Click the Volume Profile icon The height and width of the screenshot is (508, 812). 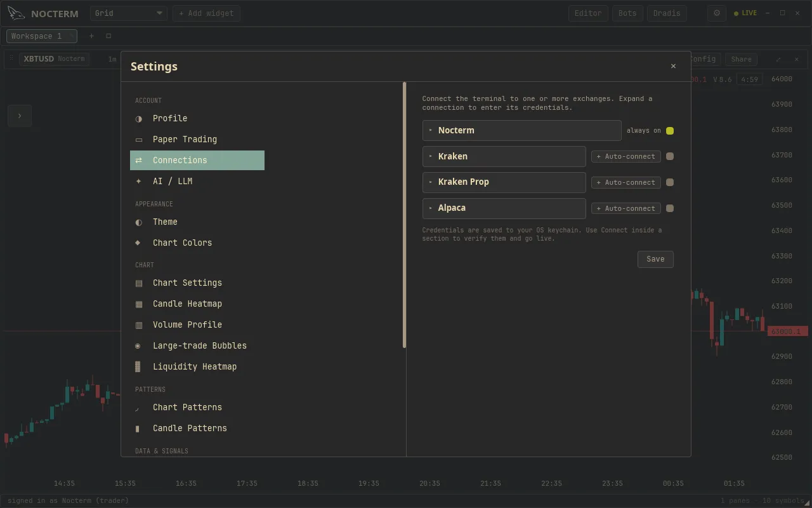pyautogui.click(x=139, y=325)
